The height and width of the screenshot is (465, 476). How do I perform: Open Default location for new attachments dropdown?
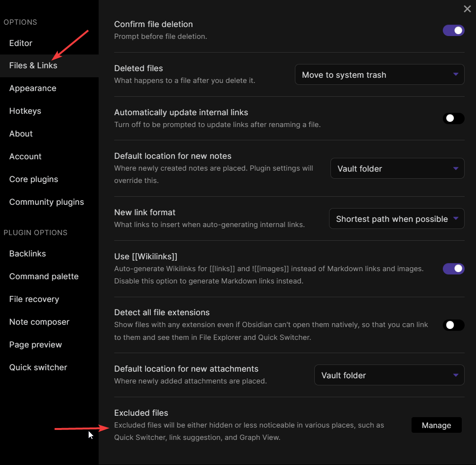tap(389, 375)
